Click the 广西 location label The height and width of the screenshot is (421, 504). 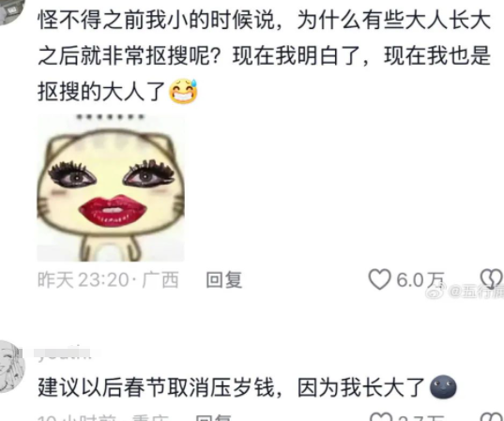click(x=160, y=280)
